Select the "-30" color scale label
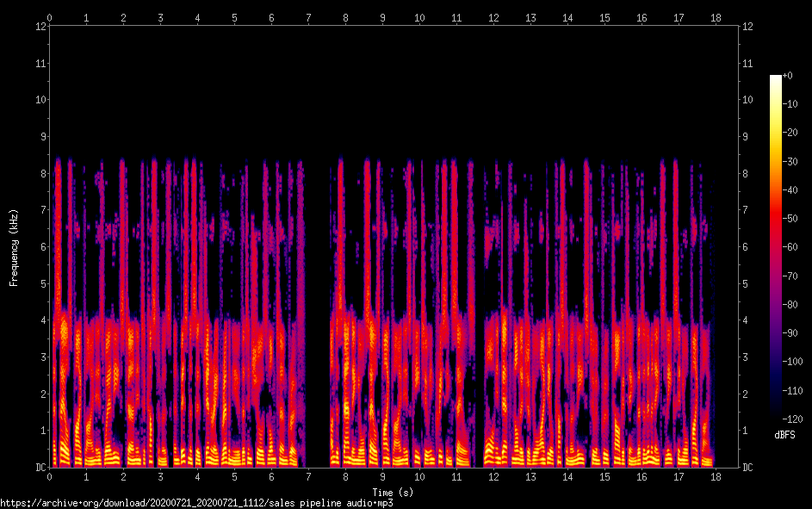This screenshot has width=812, height=509. click(790, 162)
